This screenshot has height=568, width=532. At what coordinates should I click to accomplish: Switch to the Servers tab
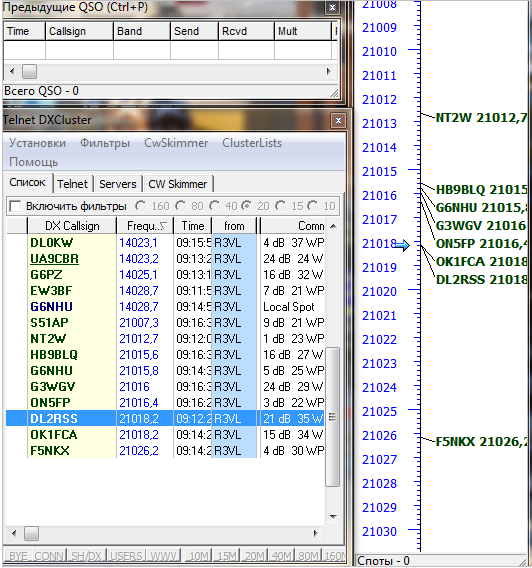118,184
